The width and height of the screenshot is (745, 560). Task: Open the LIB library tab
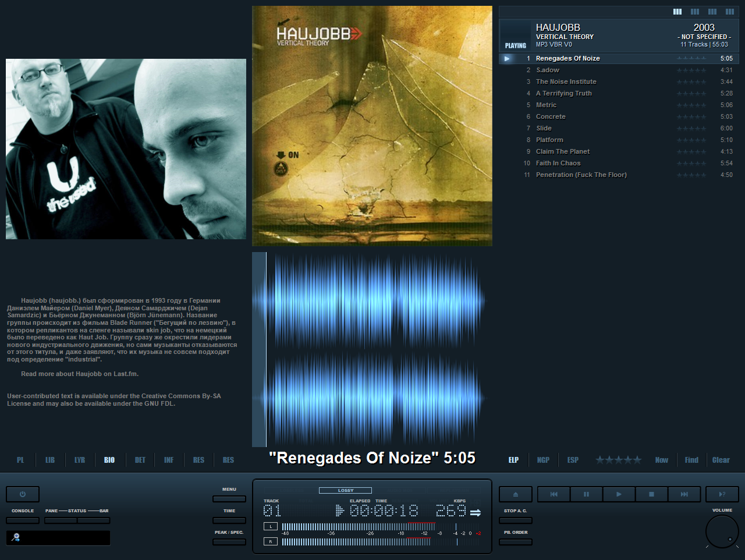pyautogui.click(x=50, y=460)
